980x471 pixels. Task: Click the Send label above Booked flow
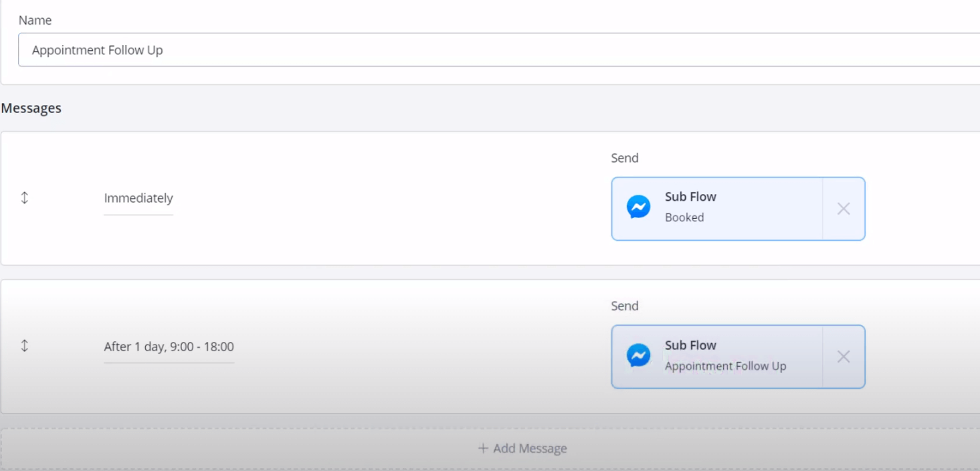[x=624, y=158]
